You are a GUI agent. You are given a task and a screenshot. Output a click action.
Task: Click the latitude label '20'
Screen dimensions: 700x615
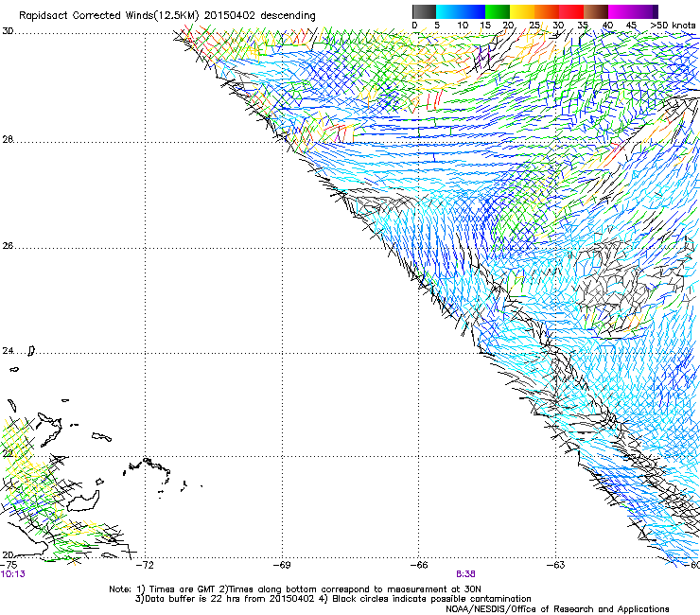pos(8,555)
